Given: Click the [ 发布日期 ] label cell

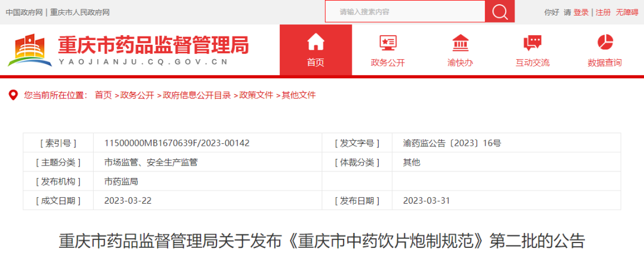Looking at the screenshot, I should point(357,201).
